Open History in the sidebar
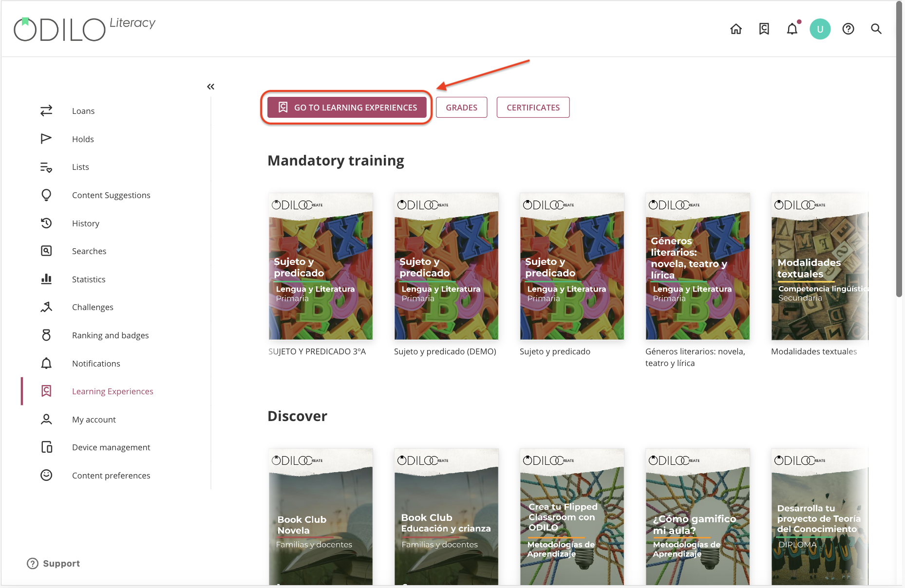Screen dimensions: 905x588 point(86,223)
